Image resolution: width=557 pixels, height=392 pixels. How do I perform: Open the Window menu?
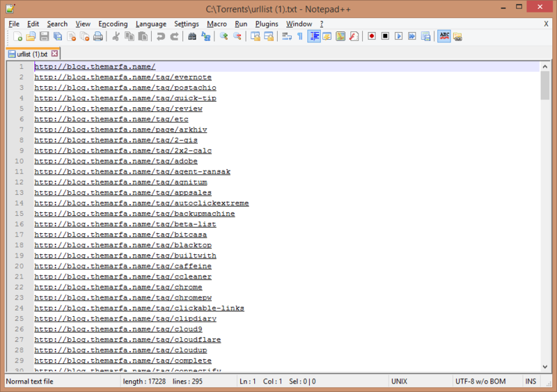click(x=299, y=24)
